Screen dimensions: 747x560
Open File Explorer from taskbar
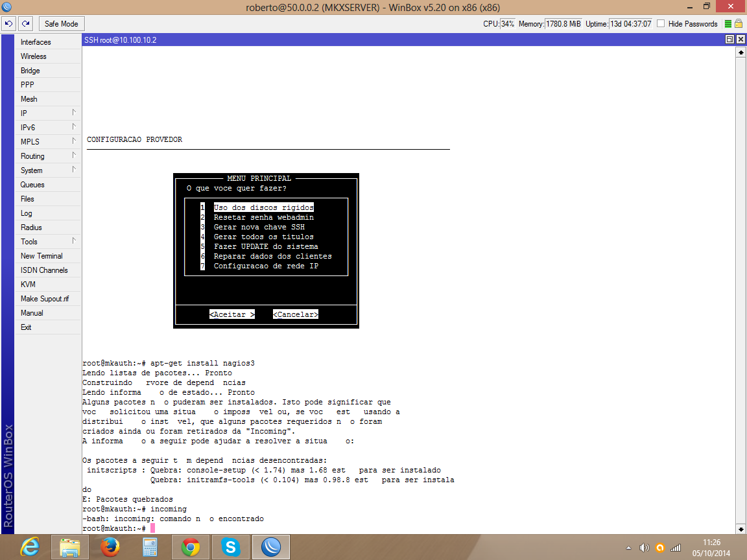pos(69,548)
